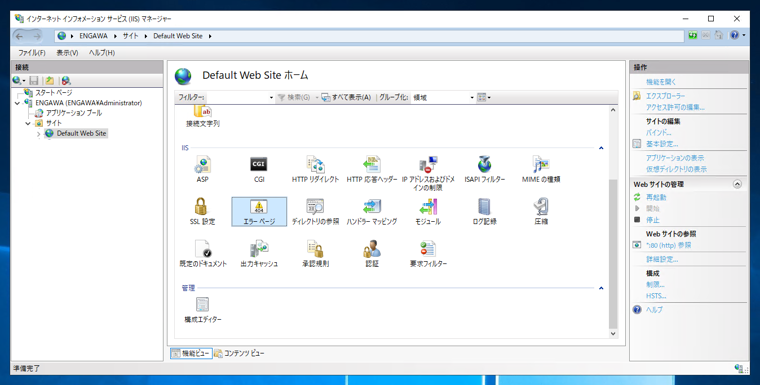Screen dimensions: 760x385
Task: Open the view mode dropdown button
Action: [484, 97]
